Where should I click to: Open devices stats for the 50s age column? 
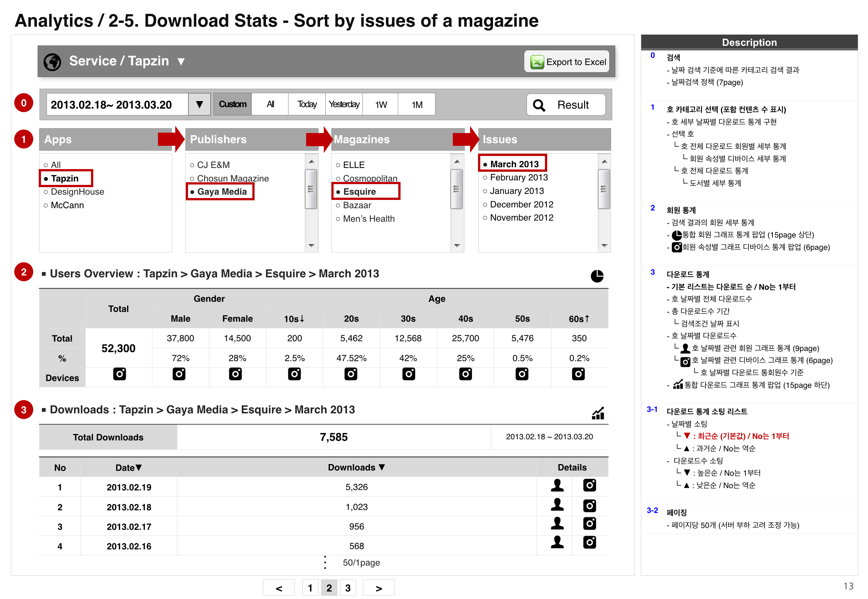[x=522, y=374]
